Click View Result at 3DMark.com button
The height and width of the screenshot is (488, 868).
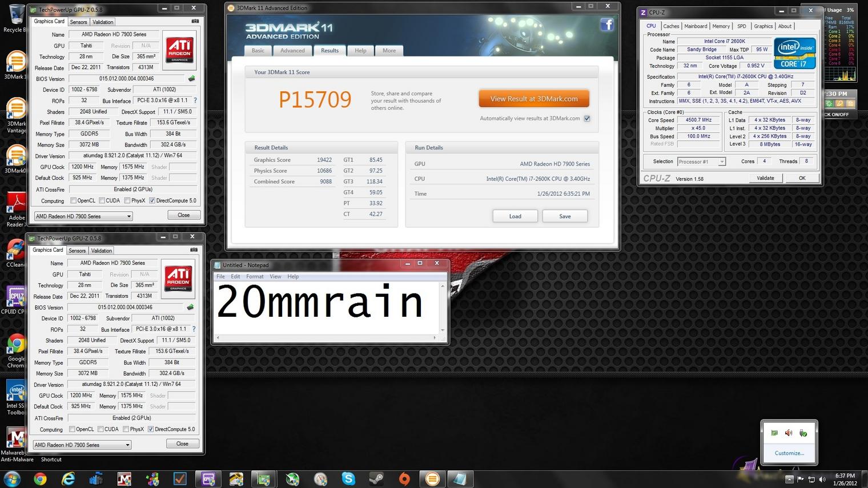pyautogui.click(x=534, y=99)
